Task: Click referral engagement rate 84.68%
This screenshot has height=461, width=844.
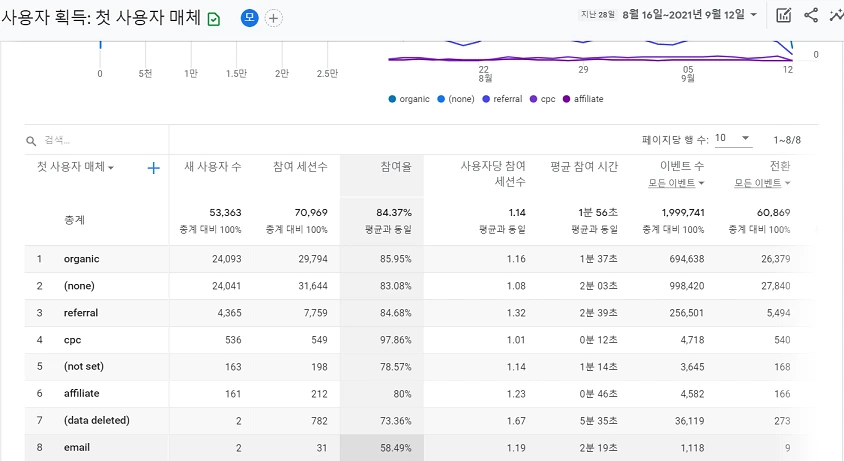Action: (396, 313)
